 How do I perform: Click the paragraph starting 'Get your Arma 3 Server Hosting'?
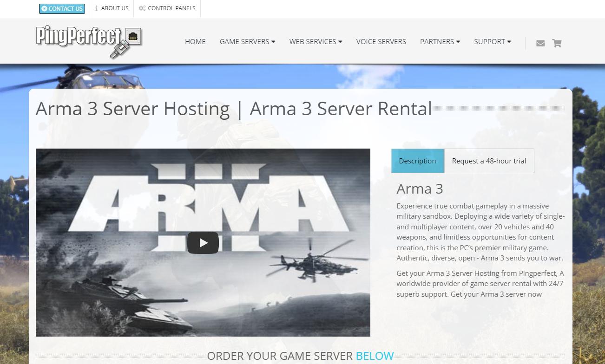[x=480, y=284]
